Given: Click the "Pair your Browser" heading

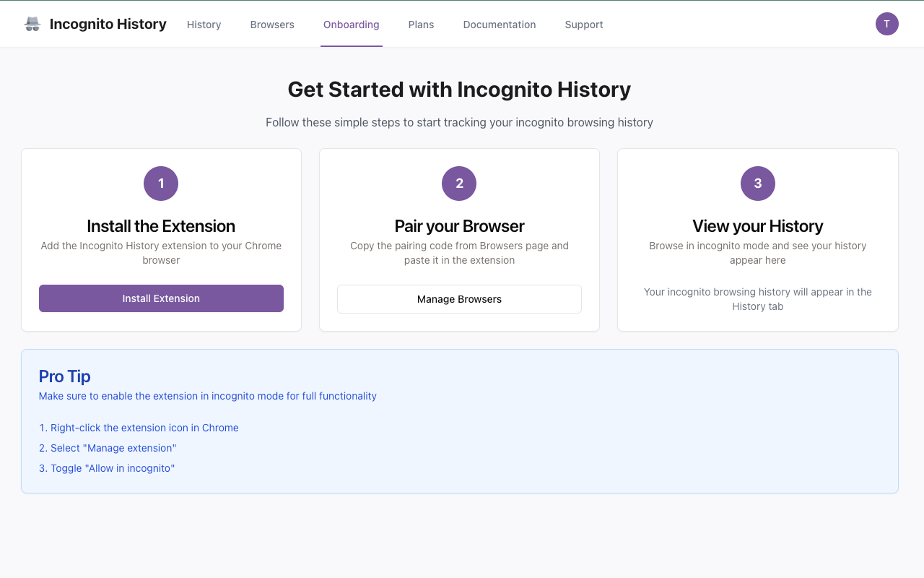Looking at the screenshot, I should [x=459, y=226].
